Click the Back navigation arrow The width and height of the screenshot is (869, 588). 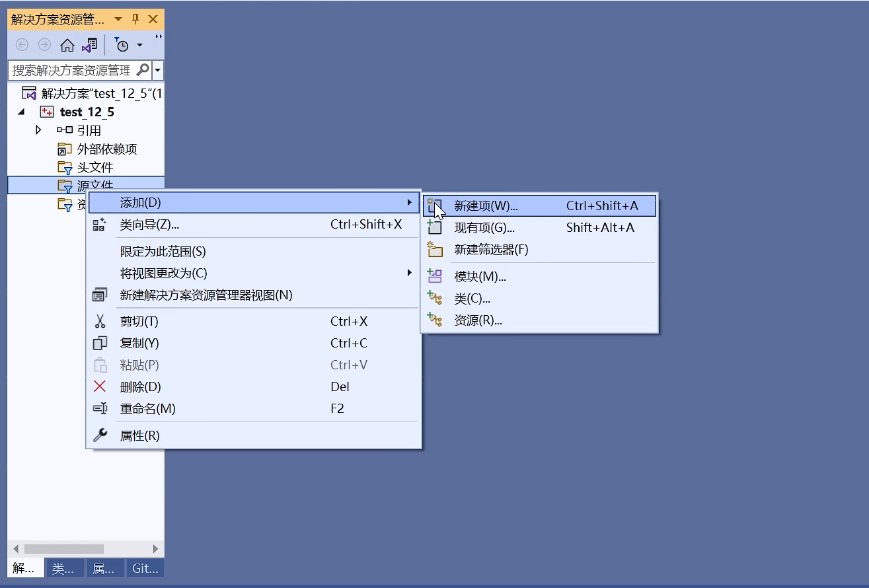coord(22,45)
